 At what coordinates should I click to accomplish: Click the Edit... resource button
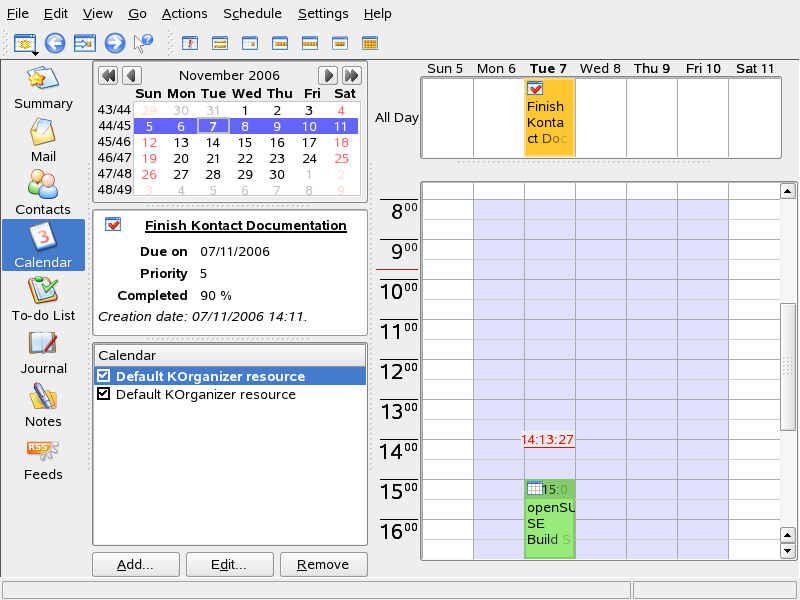point(230,564)
